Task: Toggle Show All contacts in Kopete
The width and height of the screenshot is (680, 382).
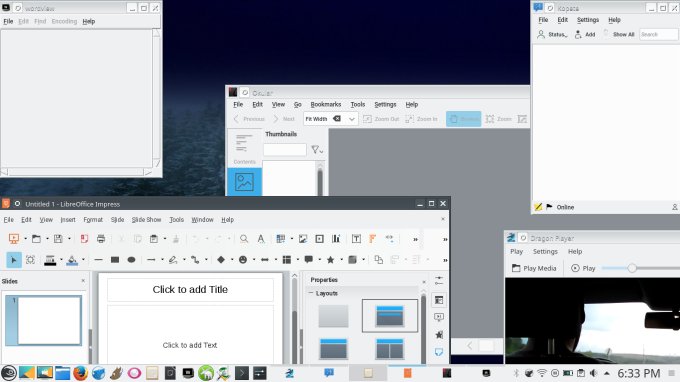Action: 619,34
